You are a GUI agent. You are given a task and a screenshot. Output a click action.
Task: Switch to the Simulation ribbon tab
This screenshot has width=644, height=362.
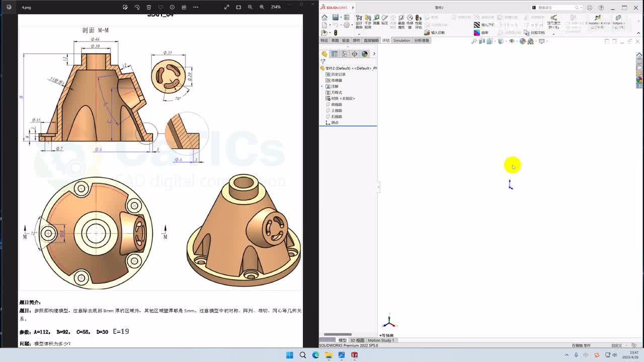(401, 40)
